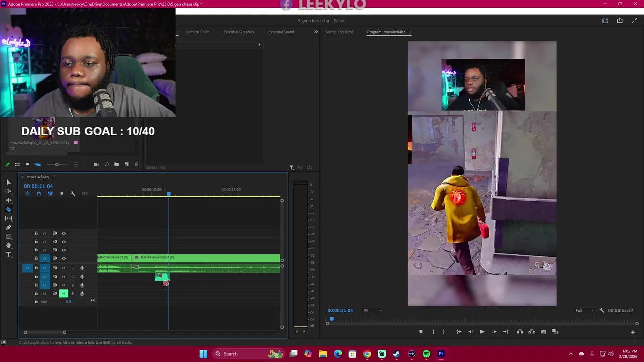The width and height of the screenshot is (644, 362).
Task: Create a new bin in the Project panel
Action: (116, 164)
